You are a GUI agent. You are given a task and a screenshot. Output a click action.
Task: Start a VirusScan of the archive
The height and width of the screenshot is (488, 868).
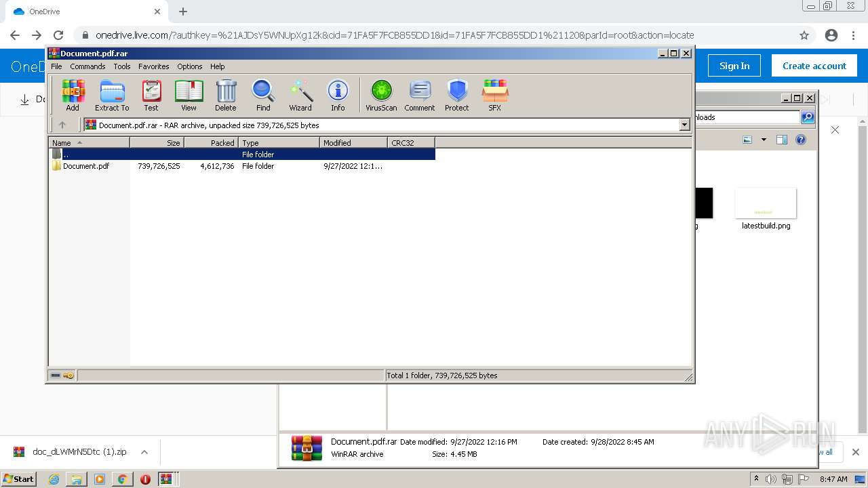381,95
